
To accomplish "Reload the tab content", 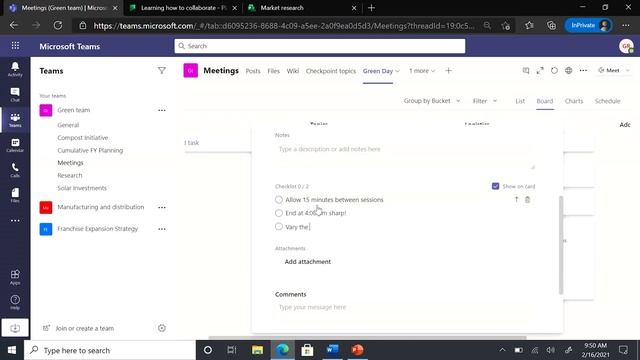I will (x=554, y=71).
